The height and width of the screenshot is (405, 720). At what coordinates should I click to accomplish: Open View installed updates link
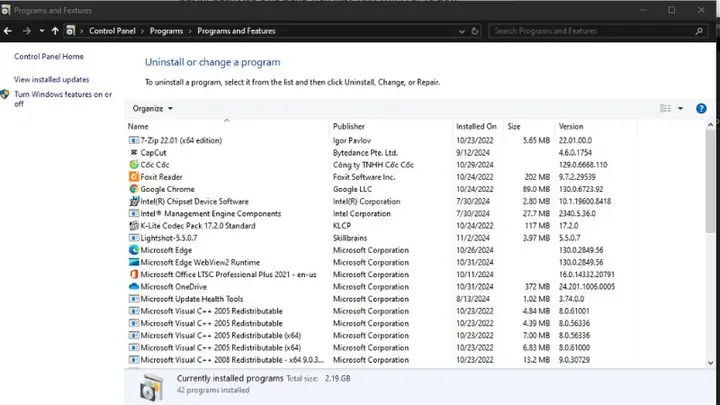coord(51,79)
